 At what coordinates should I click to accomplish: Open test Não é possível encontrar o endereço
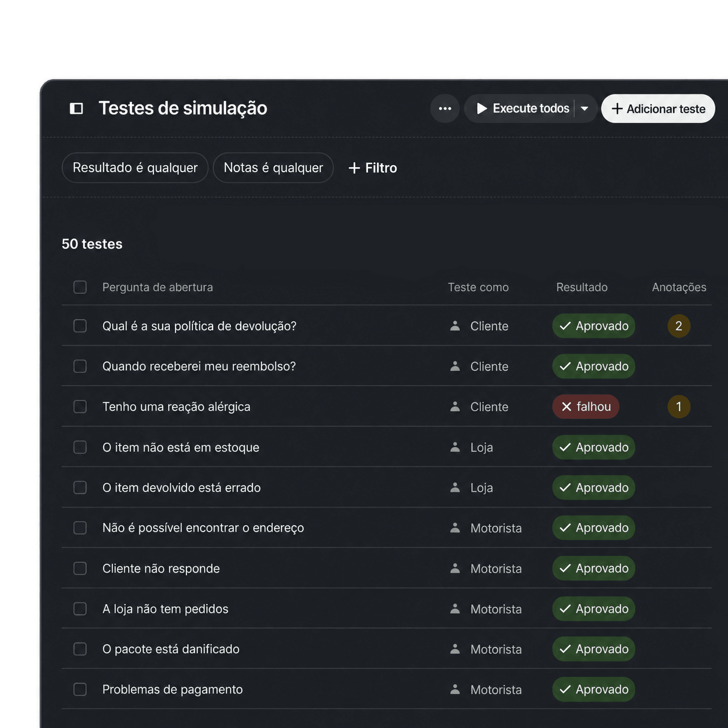click(x=203, y=528)
